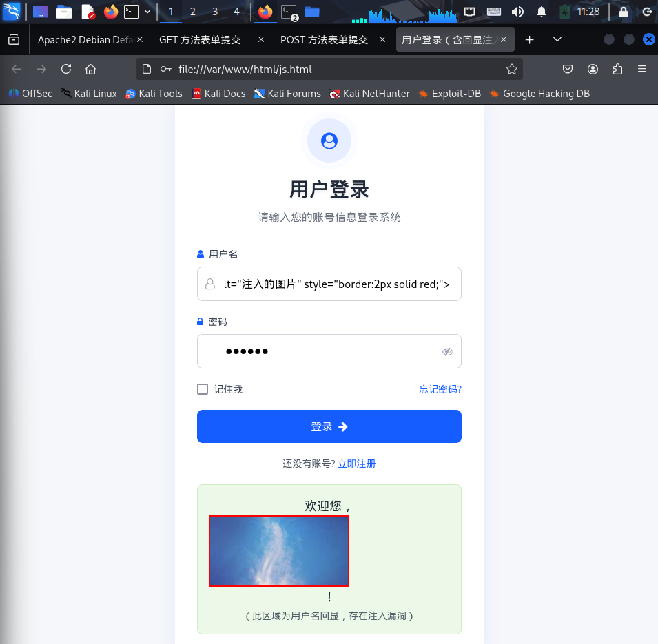Open the tab list dropdown chevron
658x644 pixels.
[557, 39]
